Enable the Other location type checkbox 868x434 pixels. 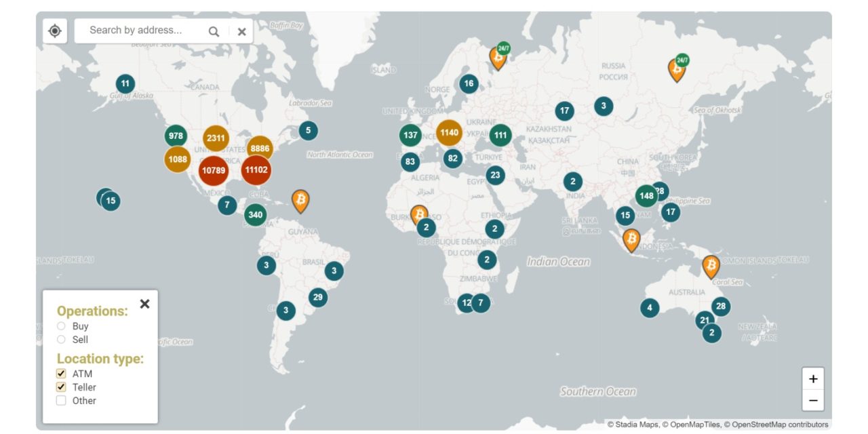click(x=62, y=401)
